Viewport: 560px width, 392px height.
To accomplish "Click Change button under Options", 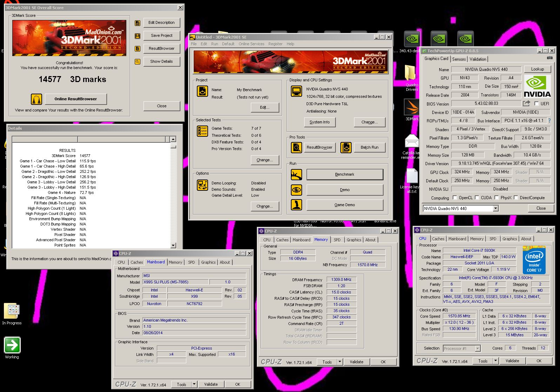I will (265, 207).
